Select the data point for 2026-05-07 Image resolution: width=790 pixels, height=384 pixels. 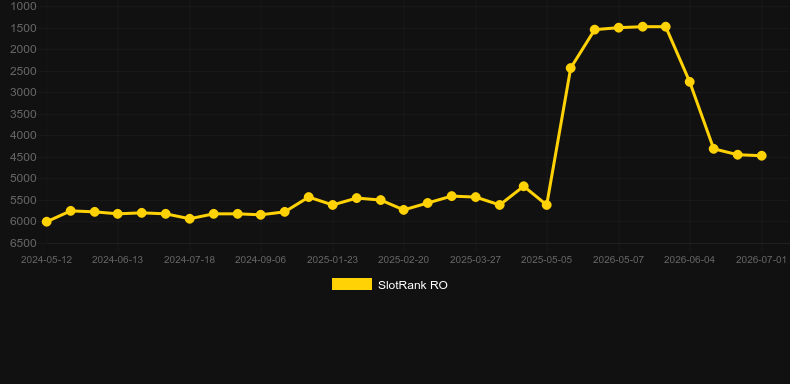tap(618, 28)
